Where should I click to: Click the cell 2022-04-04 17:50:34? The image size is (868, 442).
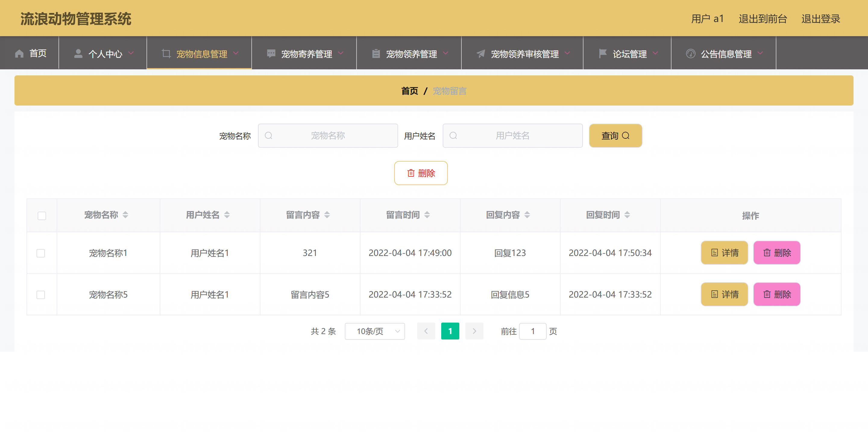[x=610, y=253]
